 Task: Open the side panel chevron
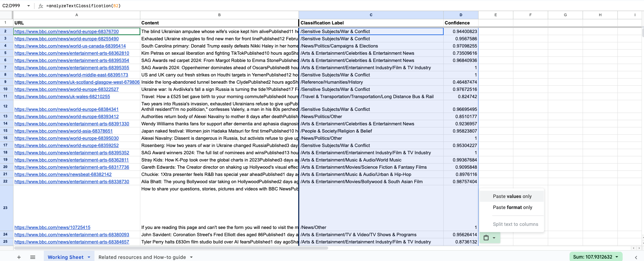click(x=636, y=257)
